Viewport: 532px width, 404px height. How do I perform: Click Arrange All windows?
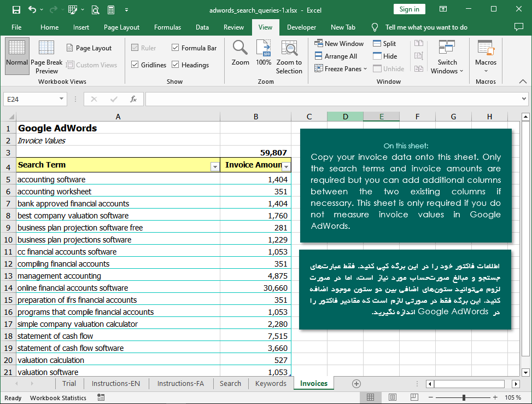[x=336, y=56]
